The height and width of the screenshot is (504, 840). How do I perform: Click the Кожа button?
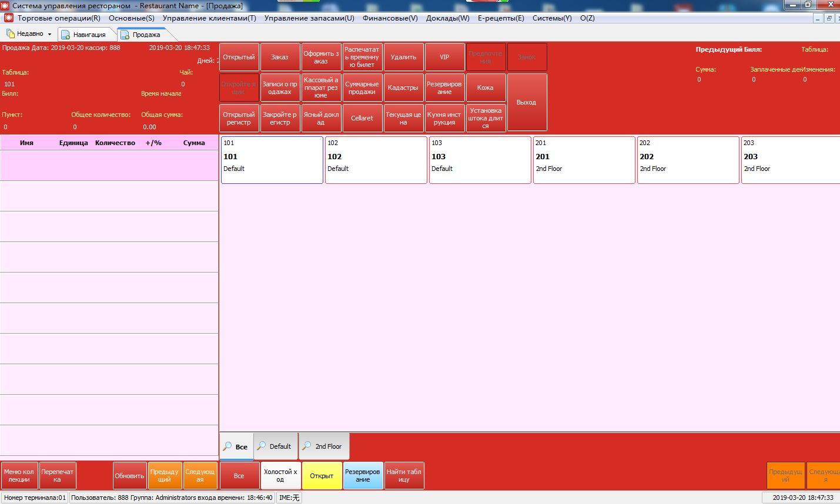tap(486, 88)
